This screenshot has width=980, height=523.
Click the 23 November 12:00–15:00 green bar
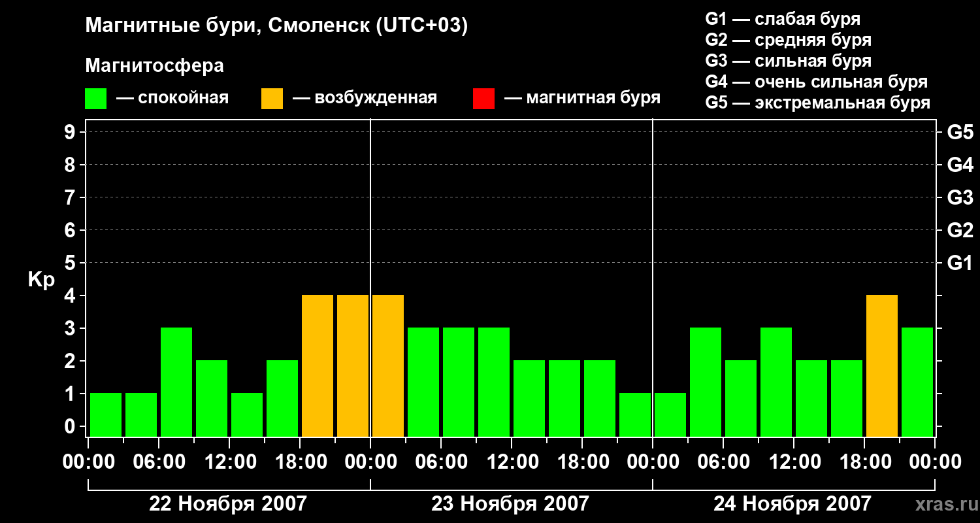pos(529,398)
